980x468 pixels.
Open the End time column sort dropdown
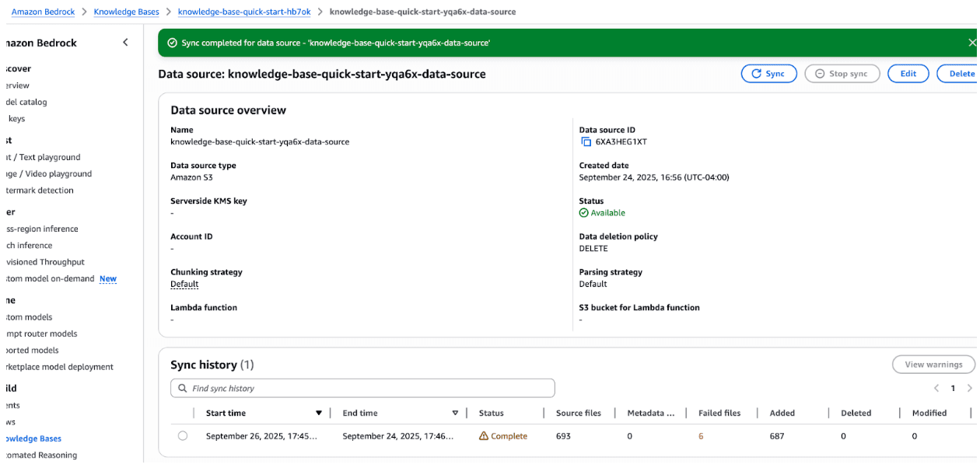click(455, 413)
